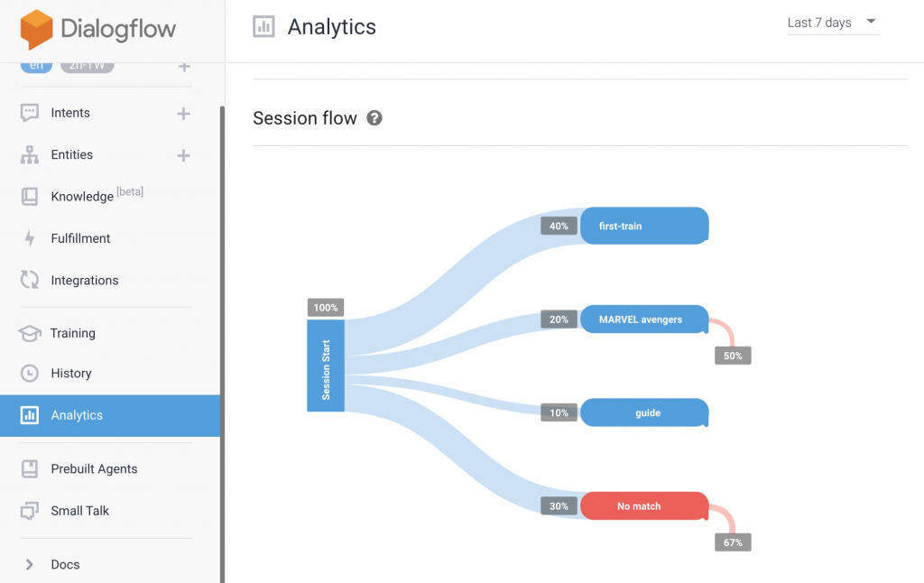924x583 pixels.
Task: Click the Knowledge book icon
Action: 30,197
